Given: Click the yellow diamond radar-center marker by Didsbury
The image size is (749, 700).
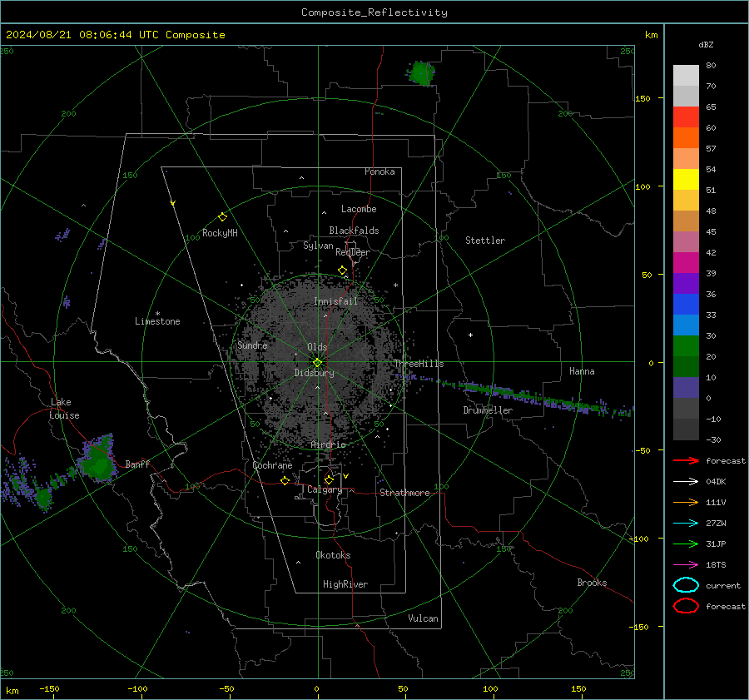Looking at the screenshot, I should [318, 363].
